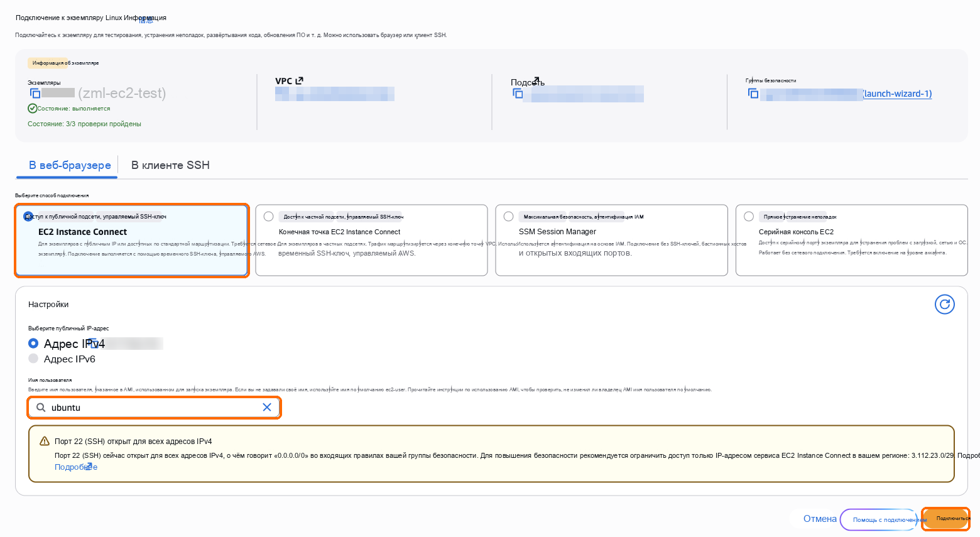Select the SSM Session Manager radio

(x=509, y=217)
